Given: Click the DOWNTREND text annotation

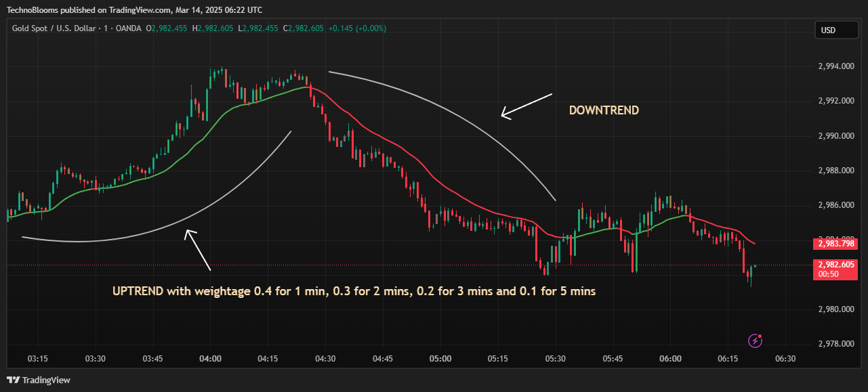Looking at the screenshot, I should tap(604, 110).
